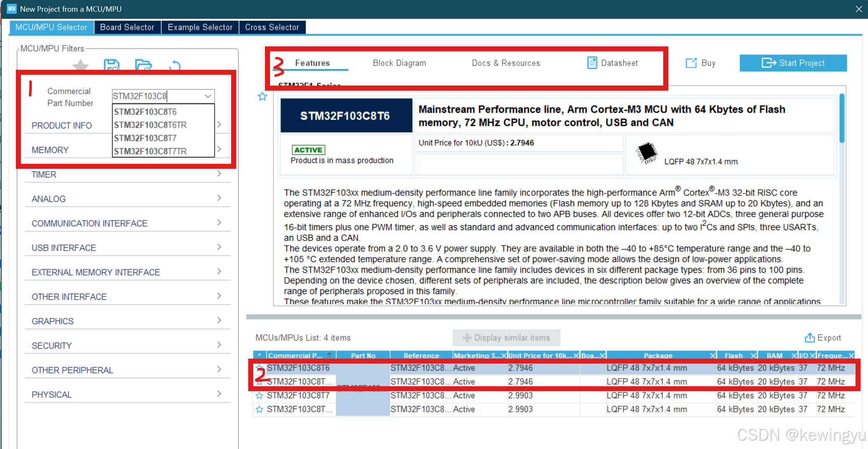This screenshot has width=868, height=449.
Task: Open the Datasheet document
Action: coord(612,63)
